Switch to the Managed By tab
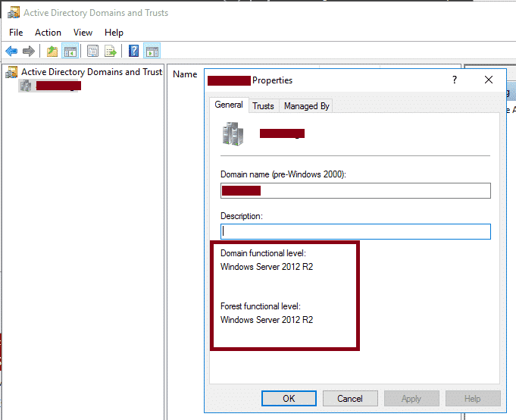The image size is (516, 420). (x=306, y=106)
